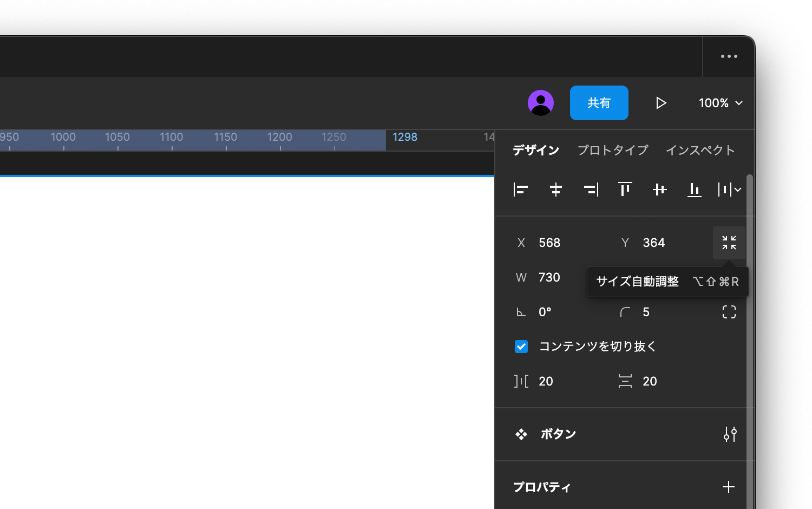Image resolution: width=812 pixels, height=509 pixels.
Task: Click the align top icon
Action: click(625, 190)
